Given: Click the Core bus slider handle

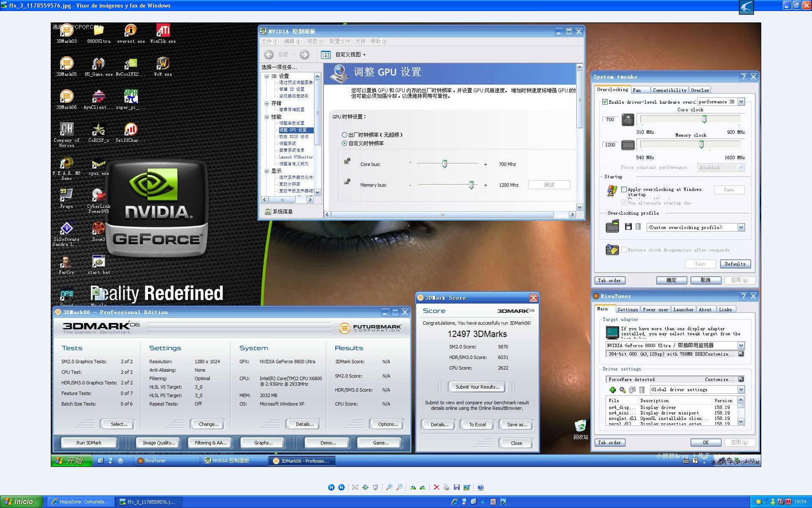Looking at the screenshot, I should click(x=444, y=164).
